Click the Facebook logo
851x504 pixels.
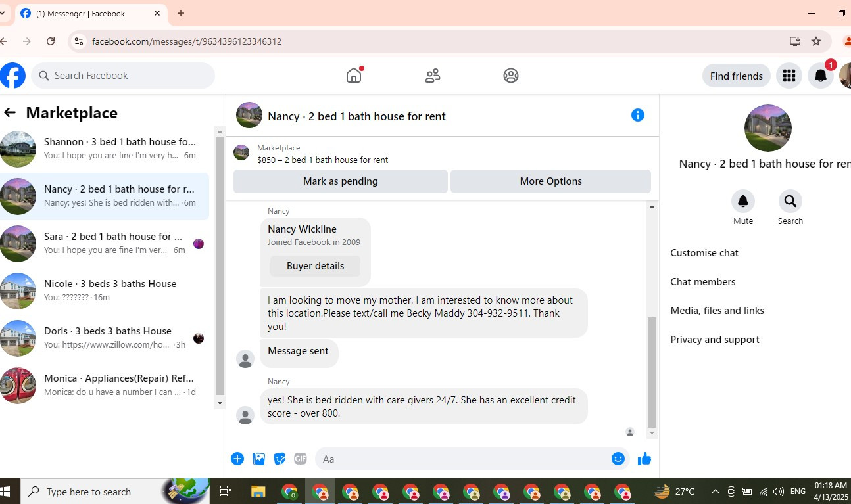tap(12, 76)
